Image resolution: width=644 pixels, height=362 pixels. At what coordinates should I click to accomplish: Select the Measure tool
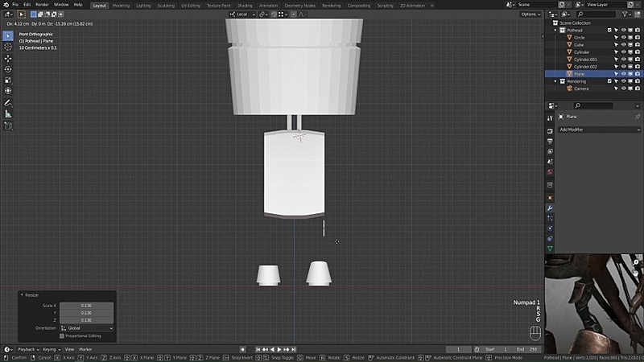click(8, 113)
